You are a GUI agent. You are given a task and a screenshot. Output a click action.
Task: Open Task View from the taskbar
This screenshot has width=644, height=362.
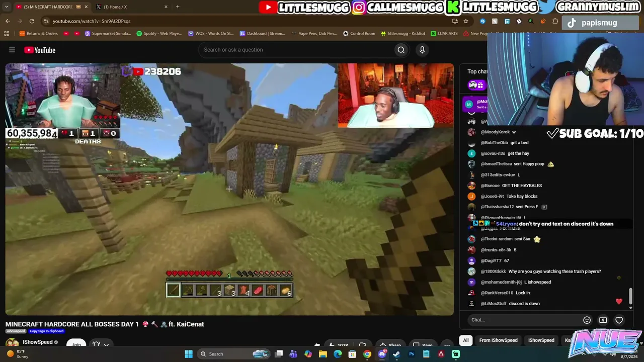[x=279, y=354]
